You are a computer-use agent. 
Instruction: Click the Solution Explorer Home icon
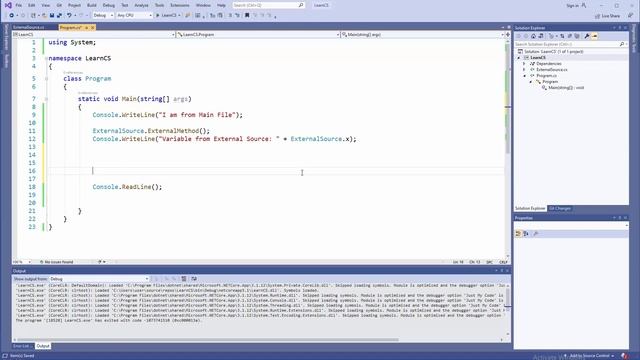(533, 36)
